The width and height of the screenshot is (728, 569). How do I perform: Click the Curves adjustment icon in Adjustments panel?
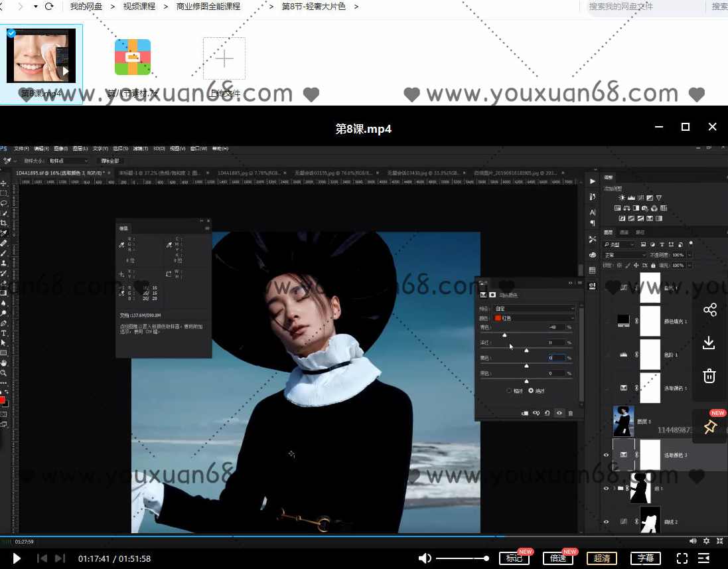click(x=640, y=198)
